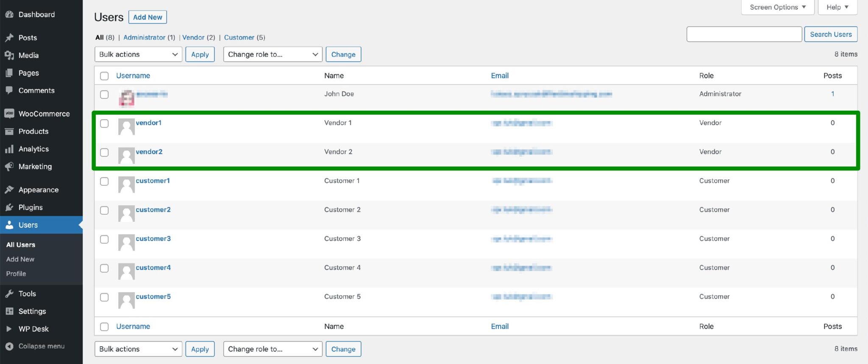Open WooCommerce menu item
Viewport: 868px width, 364px height.
coord(41,114)
